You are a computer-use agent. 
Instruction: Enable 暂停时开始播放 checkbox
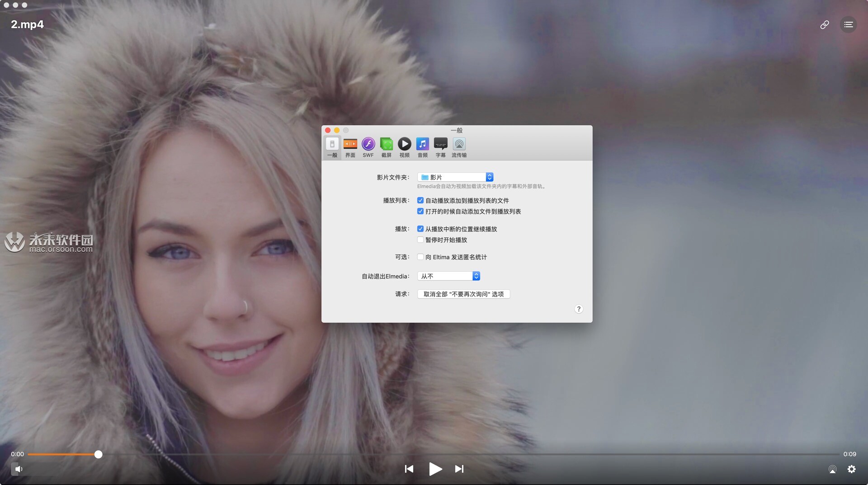pyautogui.click(x=420, y=240)
